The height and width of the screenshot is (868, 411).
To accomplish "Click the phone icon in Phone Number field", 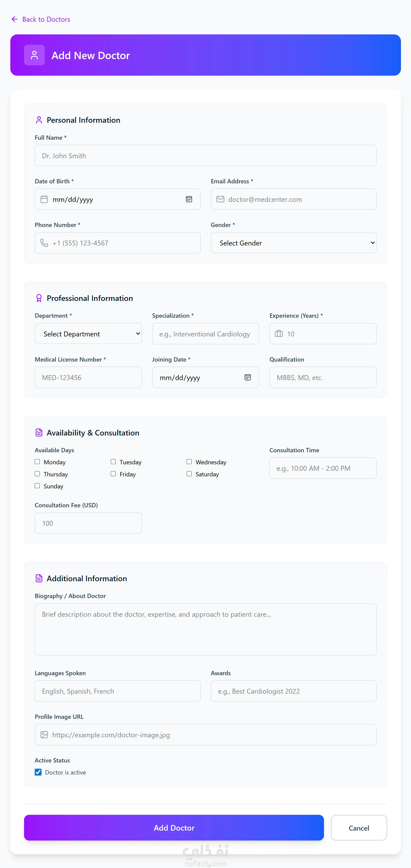I will pyautogui.click(x=44, y=243).
